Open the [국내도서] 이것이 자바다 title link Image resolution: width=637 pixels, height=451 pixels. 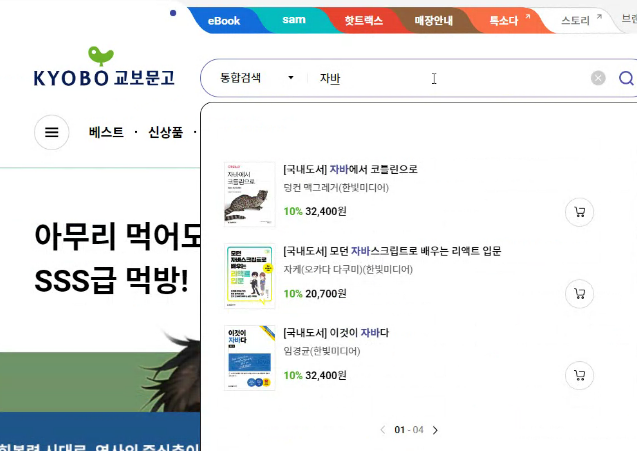336,333
